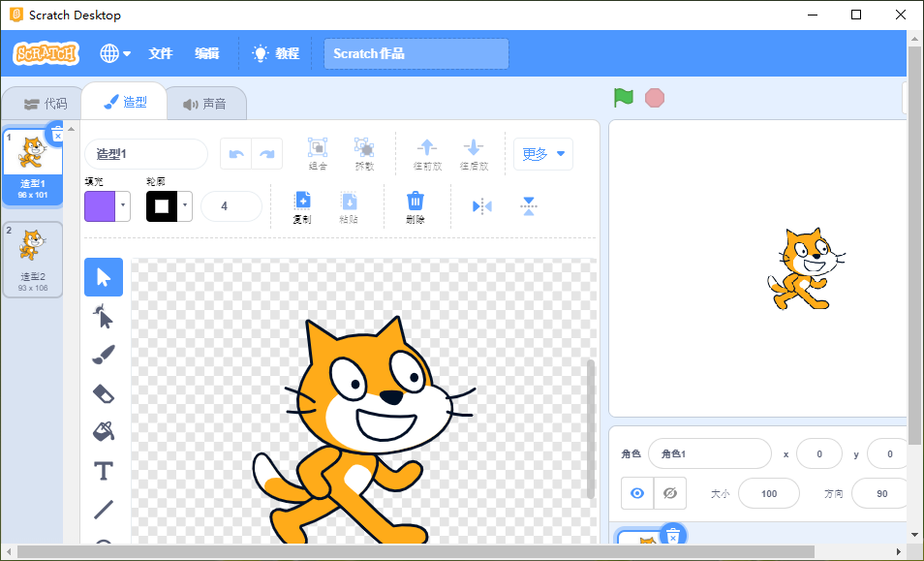Click the costume name field 造型1
This screenshot has width=924, height=561.
(146, 154)
